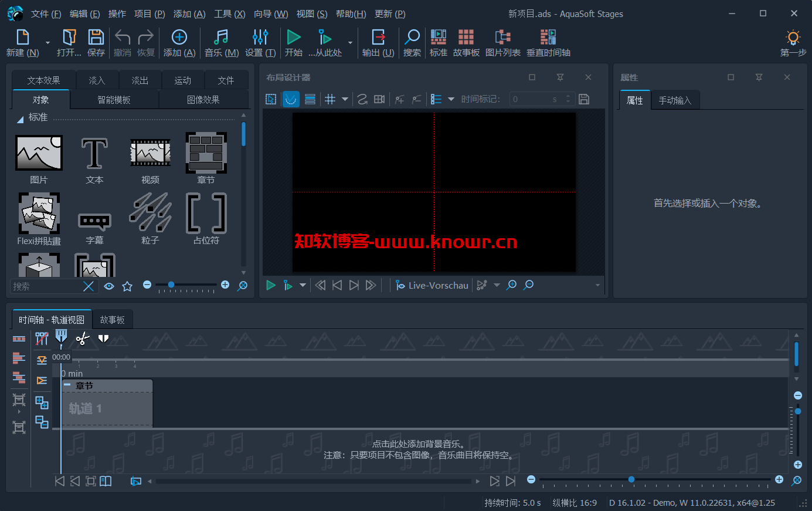Click the remove-track minus squares icon
The height and width of the screenshot is (511, 812).
pyautogui.click(x=42, y=422)
